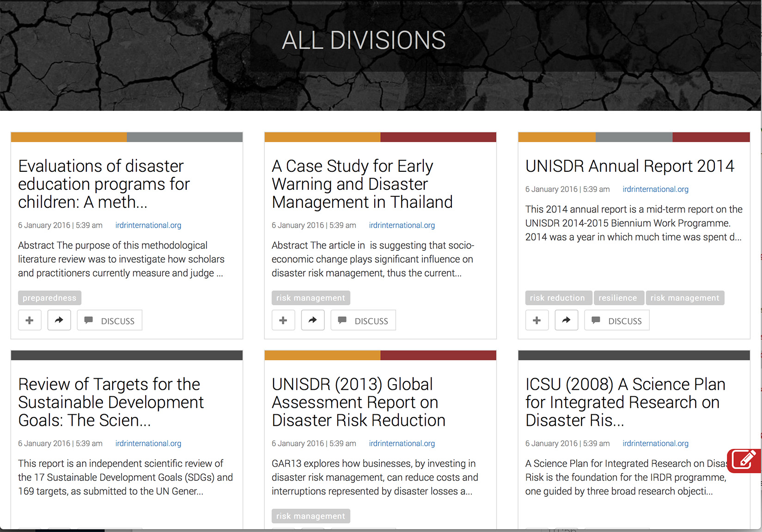Click Discuss on Thailand Case Study card
762x532 pixels.
tap(363, 320)
